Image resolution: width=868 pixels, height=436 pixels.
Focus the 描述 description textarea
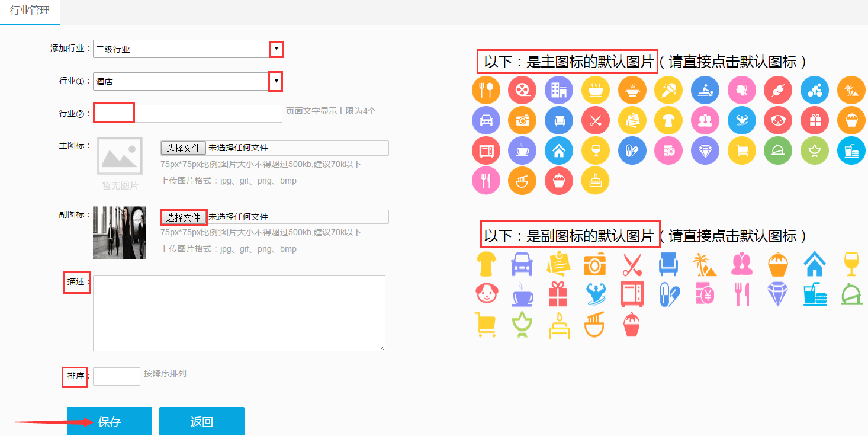[x=239, y=313]
